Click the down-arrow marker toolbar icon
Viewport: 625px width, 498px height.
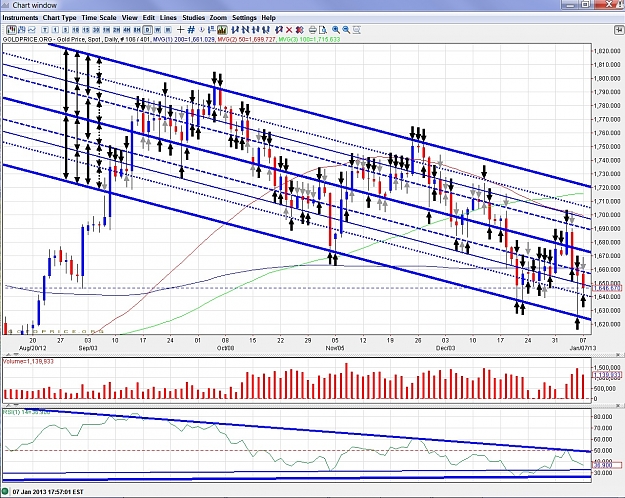[x=202, y=30]
